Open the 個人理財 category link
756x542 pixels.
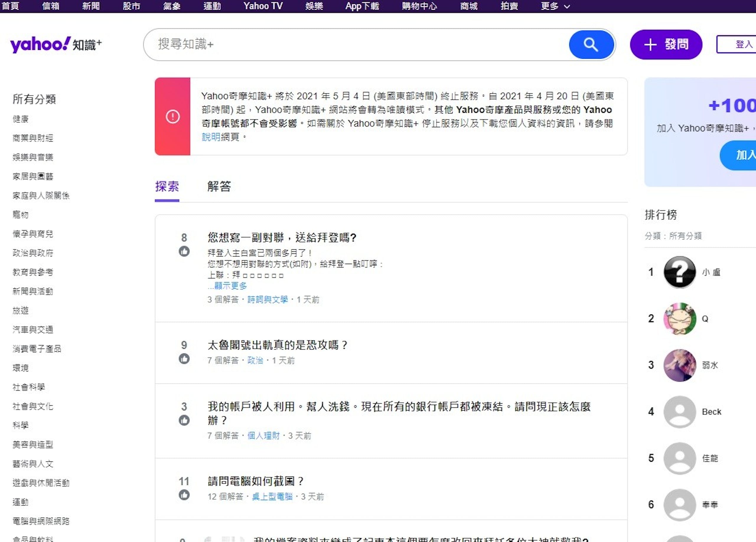click(x=263, y=435)
